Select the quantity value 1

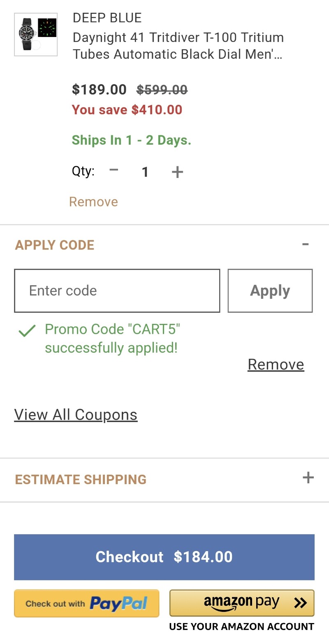(x=145, y=172)
